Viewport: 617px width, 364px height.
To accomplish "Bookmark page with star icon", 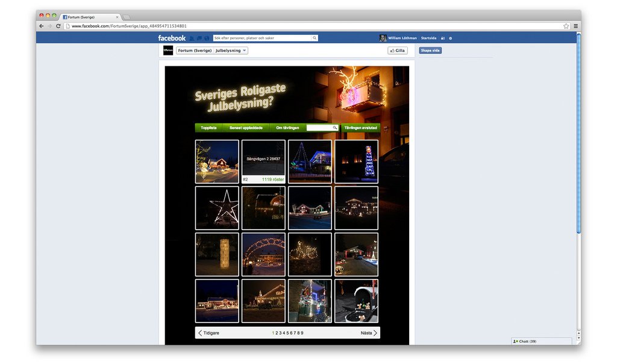I will coord(566,26).
